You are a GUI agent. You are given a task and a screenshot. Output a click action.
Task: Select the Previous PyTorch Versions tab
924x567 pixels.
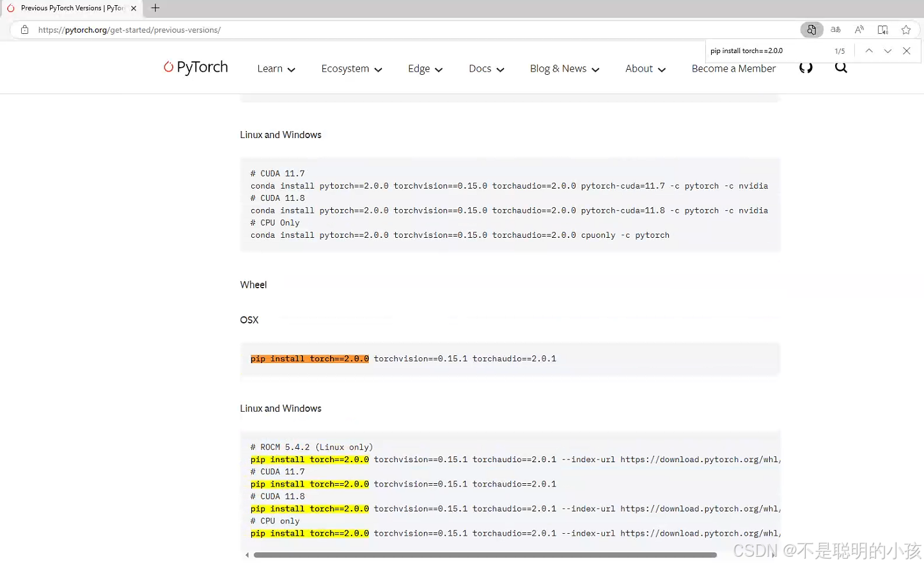(x=72, y=8)
